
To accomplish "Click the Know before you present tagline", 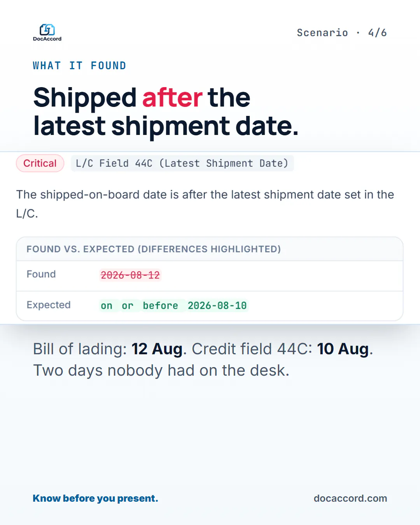I will pyautogui.click(x=95, y=498).
